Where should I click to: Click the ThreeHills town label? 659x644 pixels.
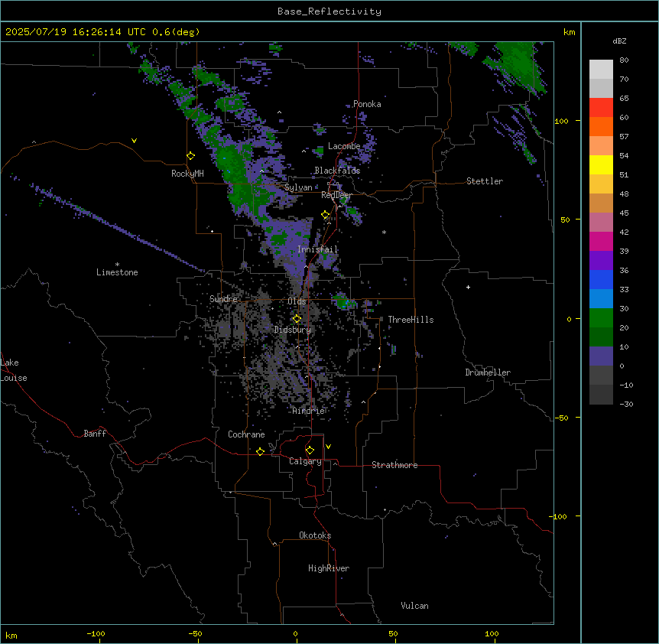(411, 320)
